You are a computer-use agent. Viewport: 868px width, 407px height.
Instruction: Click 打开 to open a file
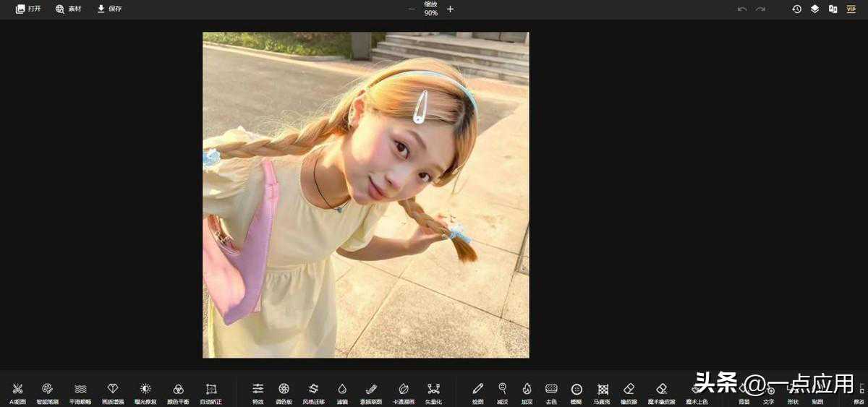click(28, 9)
